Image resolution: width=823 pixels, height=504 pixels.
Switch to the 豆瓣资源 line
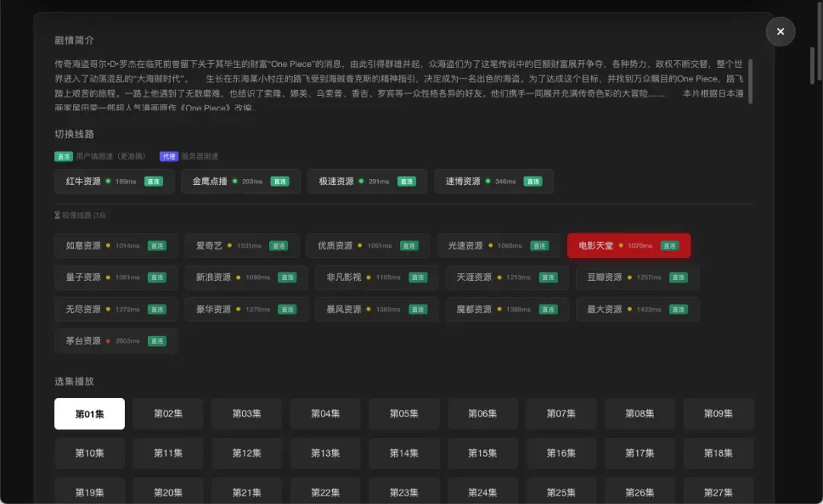click(604, 277)
